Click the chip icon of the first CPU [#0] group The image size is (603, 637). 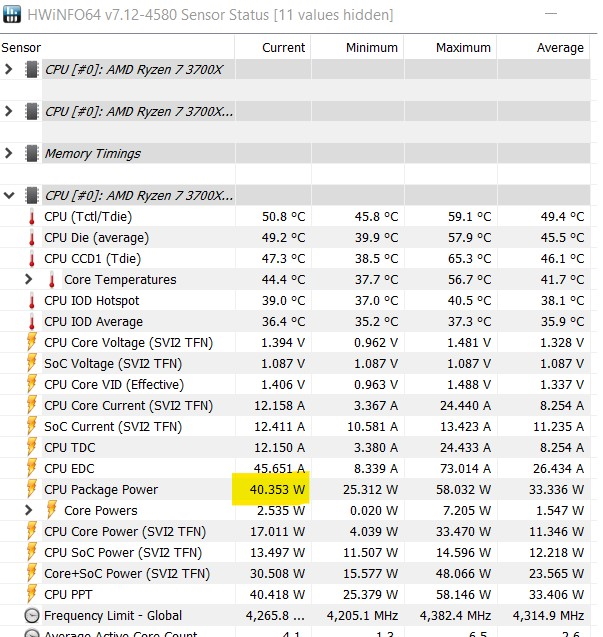coord(32,69)
